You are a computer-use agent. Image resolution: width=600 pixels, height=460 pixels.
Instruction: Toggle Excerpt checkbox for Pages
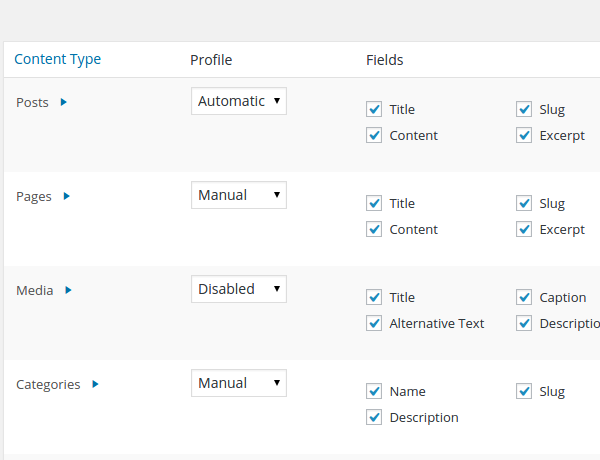tap(524, 229)
